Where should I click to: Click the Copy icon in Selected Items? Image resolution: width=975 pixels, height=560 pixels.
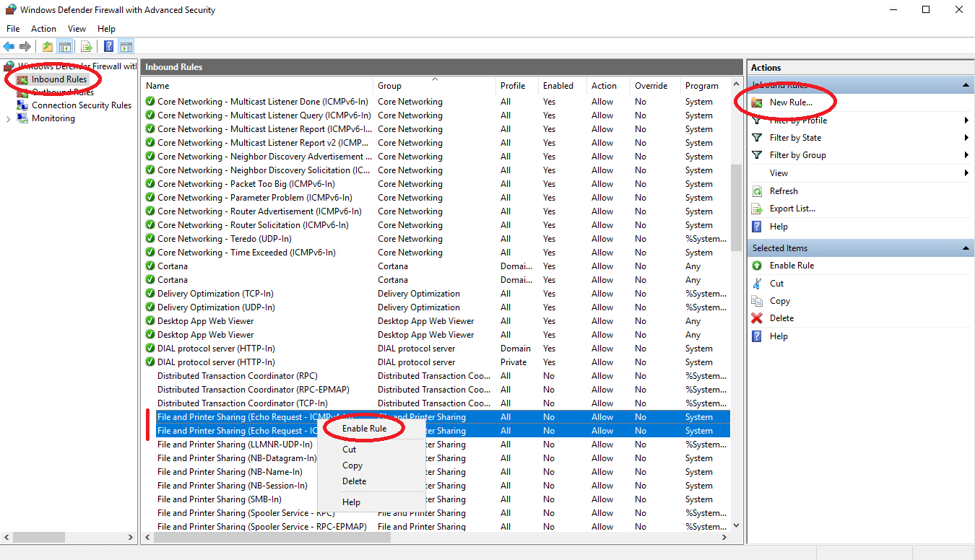tap(757, 301)
